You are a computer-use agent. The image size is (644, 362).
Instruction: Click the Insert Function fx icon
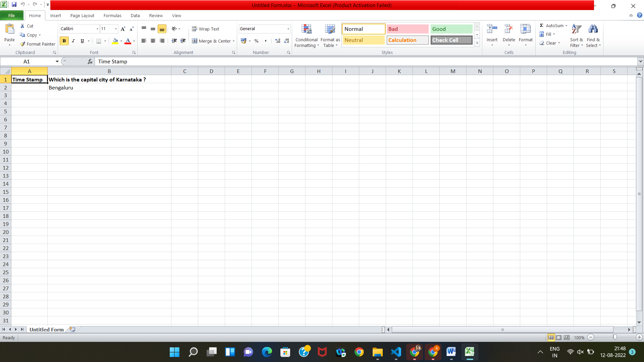tap(90, 61)
